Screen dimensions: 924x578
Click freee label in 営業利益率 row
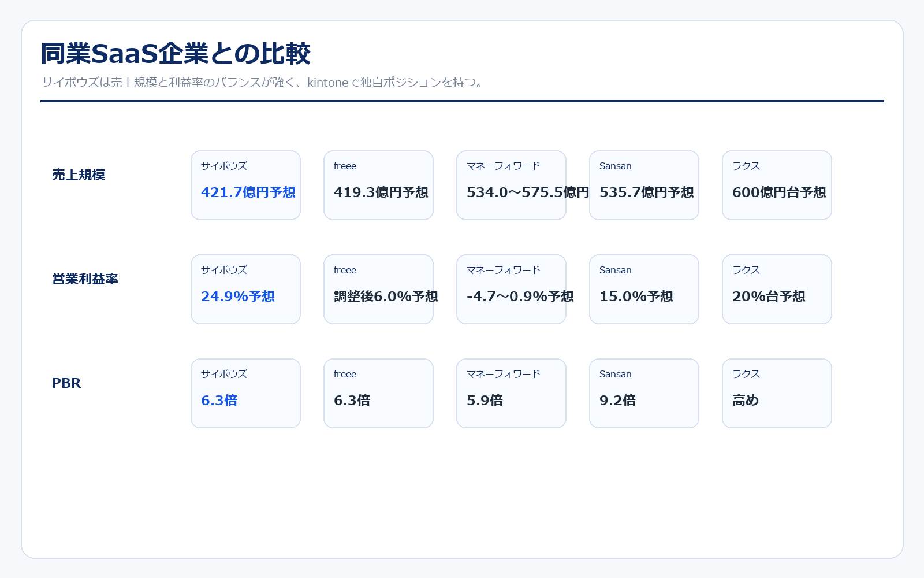[345, 270]
